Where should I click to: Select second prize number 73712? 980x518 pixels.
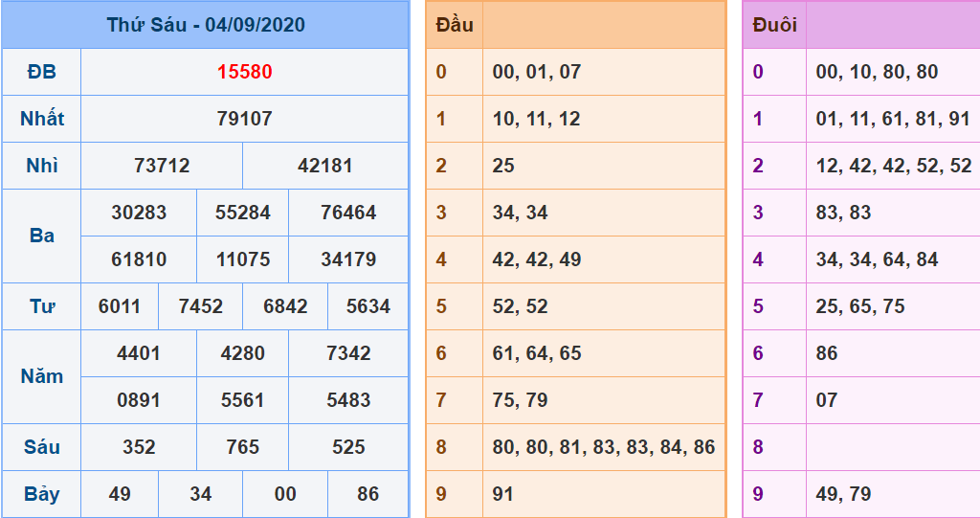pyautogui.click(x=162, y=166)
